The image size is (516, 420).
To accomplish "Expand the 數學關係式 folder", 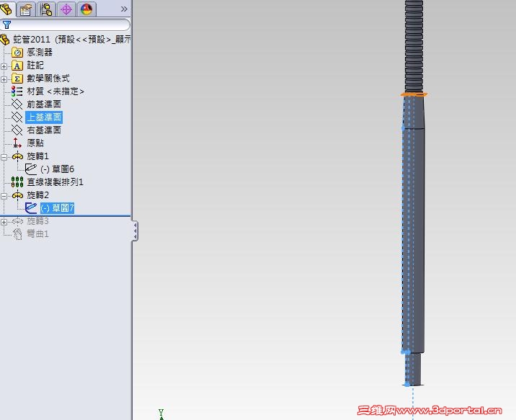I will click(4, 79).
